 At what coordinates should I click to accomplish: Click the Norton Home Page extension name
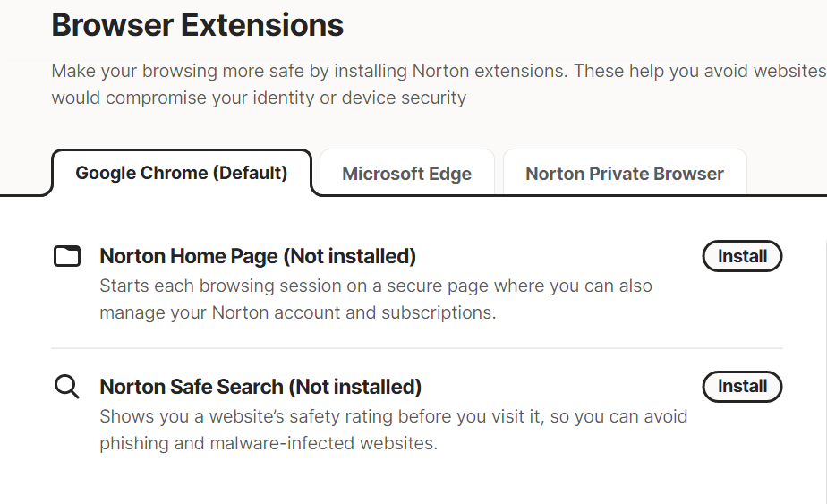pos(189,257)
